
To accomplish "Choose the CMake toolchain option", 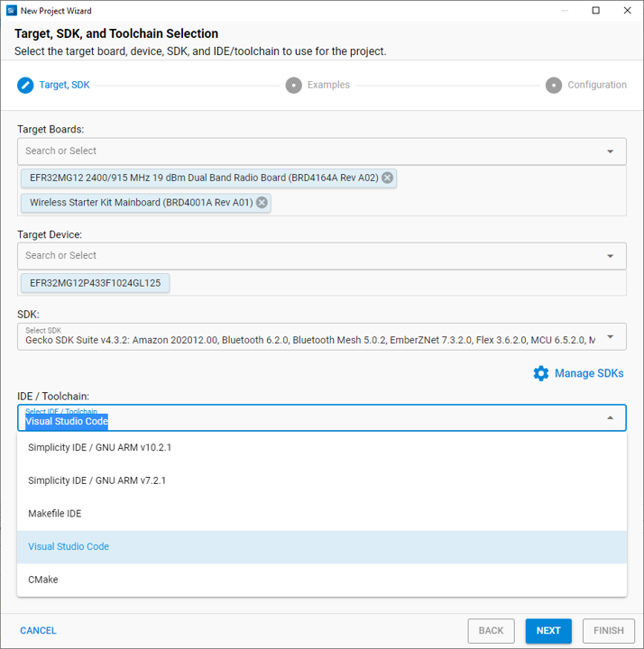I will pyautogui.click(x=42, y=580).
